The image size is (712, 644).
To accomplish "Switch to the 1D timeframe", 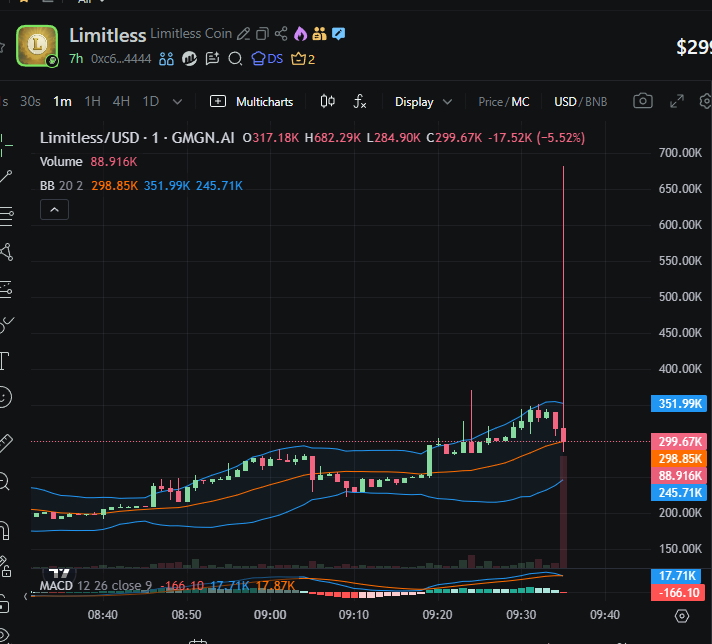I will point(151,101).
